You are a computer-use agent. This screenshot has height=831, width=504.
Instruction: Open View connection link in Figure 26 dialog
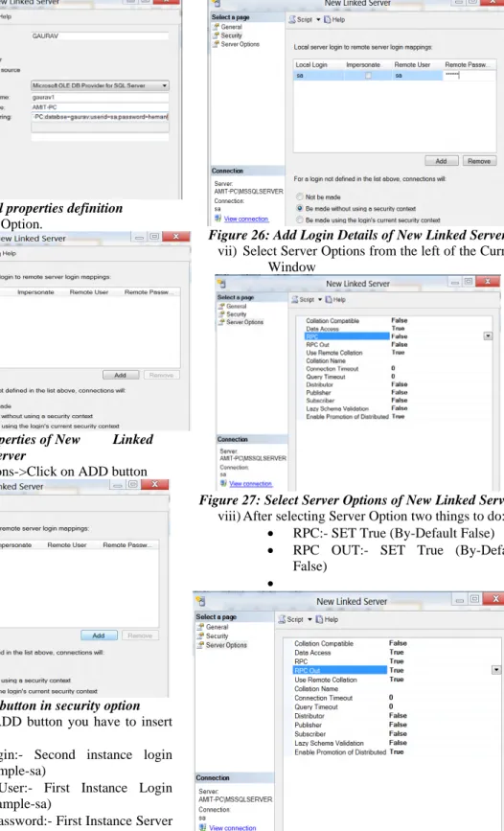(x=246, y=219)
